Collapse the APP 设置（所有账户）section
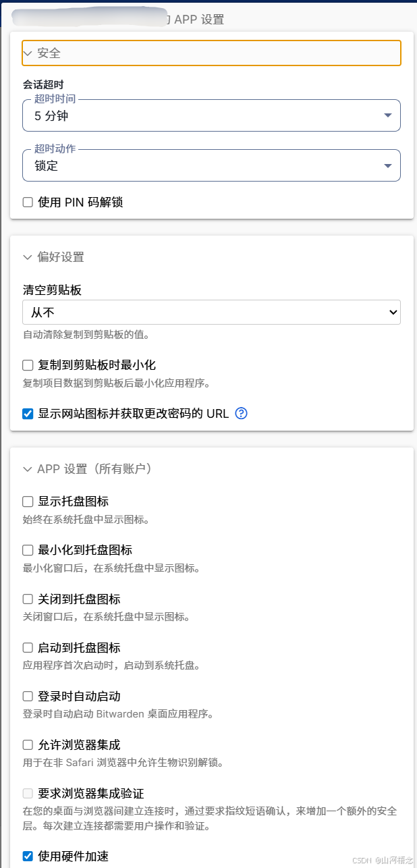The width and height of the screenshot is (417, 868). (28, 469)
